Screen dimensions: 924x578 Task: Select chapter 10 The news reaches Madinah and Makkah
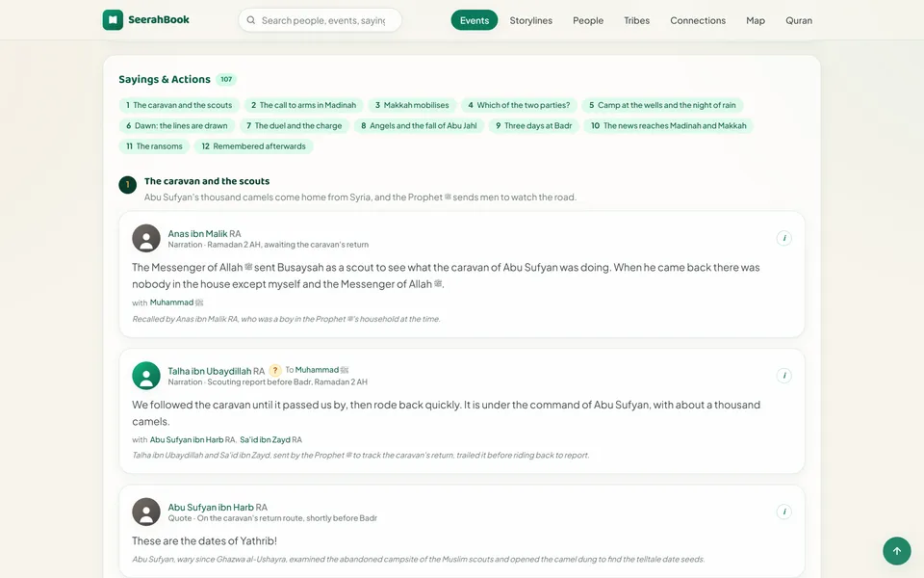(x=669, y=125)
